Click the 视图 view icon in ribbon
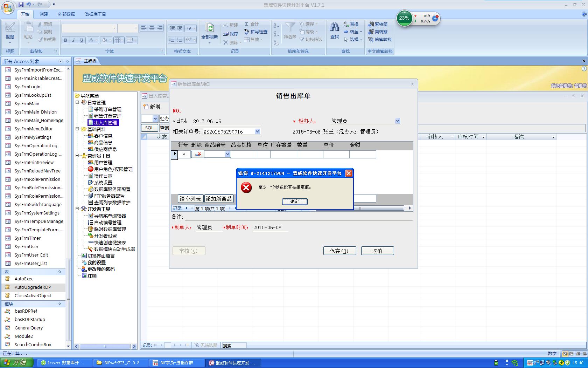This screenshot has width=588, height=368. tap(10, 28)
